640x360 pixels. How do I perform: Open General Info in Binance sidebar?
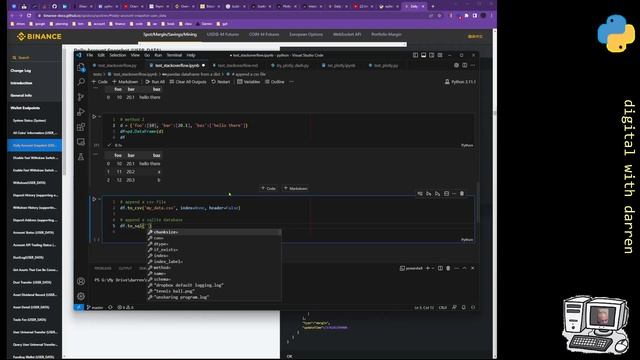pos(21,96)
